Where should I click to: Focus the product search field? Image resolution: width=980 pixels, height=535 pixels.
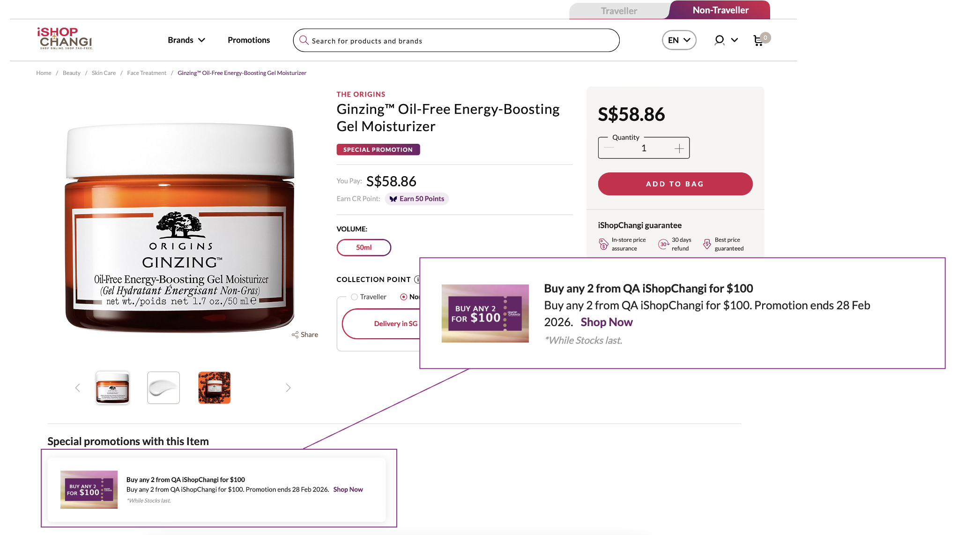[x=459, y=41]
